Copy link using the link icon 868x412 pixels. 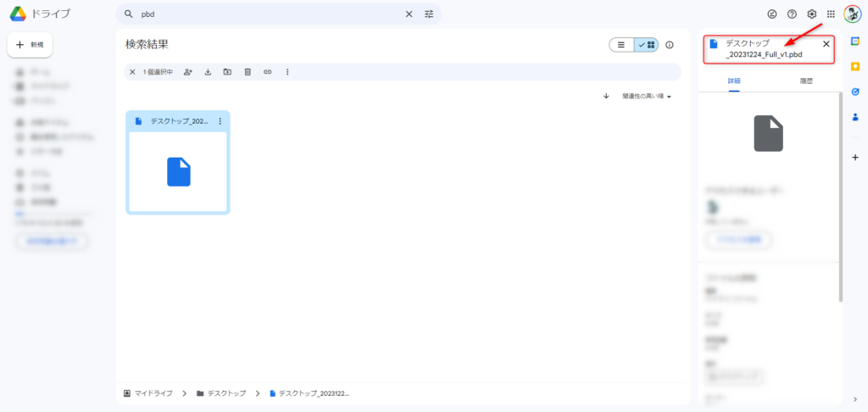(267, 72)
